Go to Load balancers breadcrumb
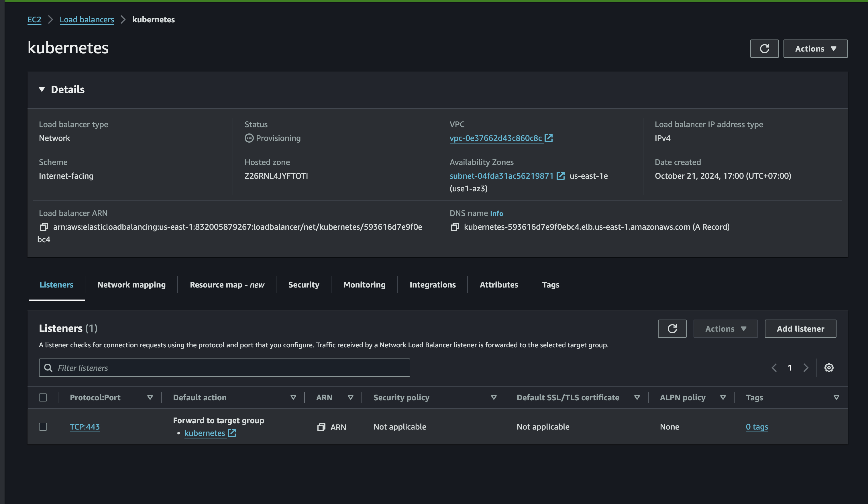868x504 pixels. [87, 20]
